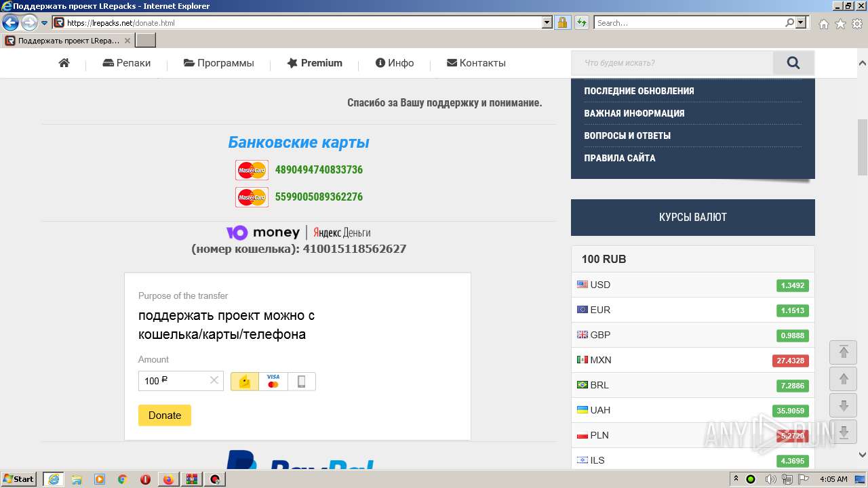Click the scroll-down arrow button on the page
Screen dimensions: 868x488
844,406
